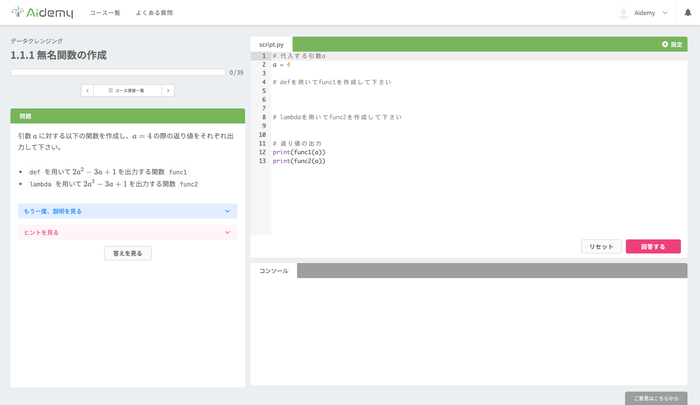Viewport: 700px width, 405px height.
Task: Click the ご意見はこちらから feedback button
Action: (x=656, y=398)
